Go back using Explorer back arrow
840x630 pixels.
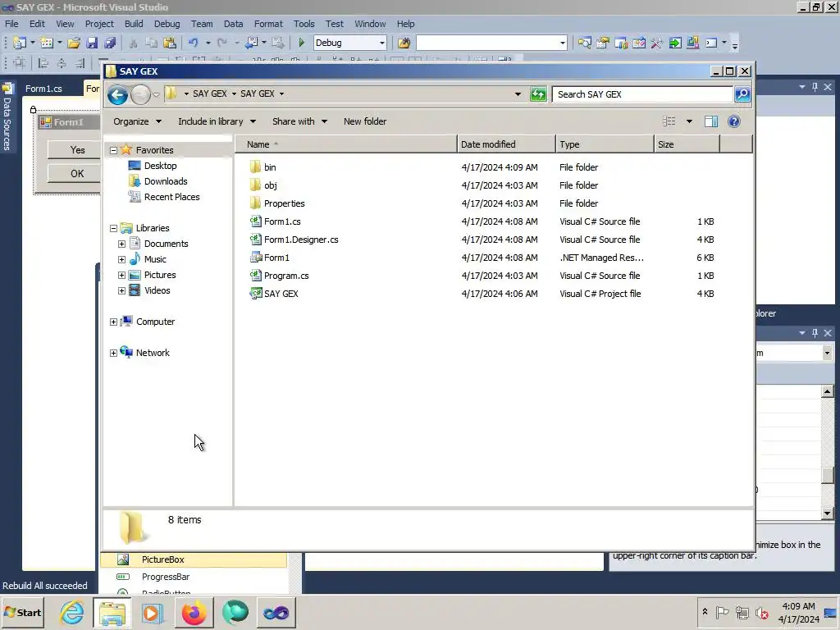[118, 95]
